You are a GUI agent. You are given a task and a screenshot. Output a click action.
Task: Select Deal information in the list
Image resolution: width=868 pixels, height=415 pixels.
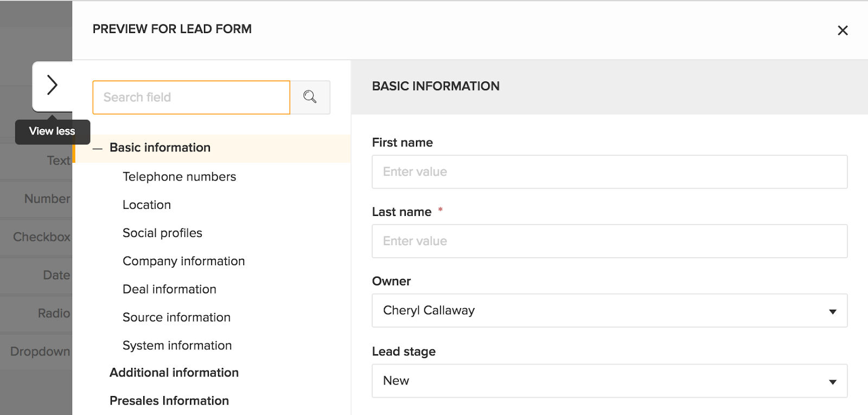click(x=169, y=290)
